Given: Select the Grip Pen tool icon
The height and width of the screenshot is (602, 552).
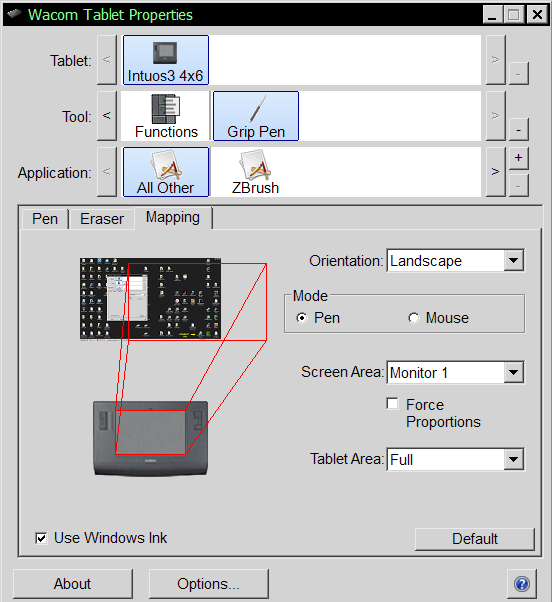Looking at the screenshot, I should point(256,116).
